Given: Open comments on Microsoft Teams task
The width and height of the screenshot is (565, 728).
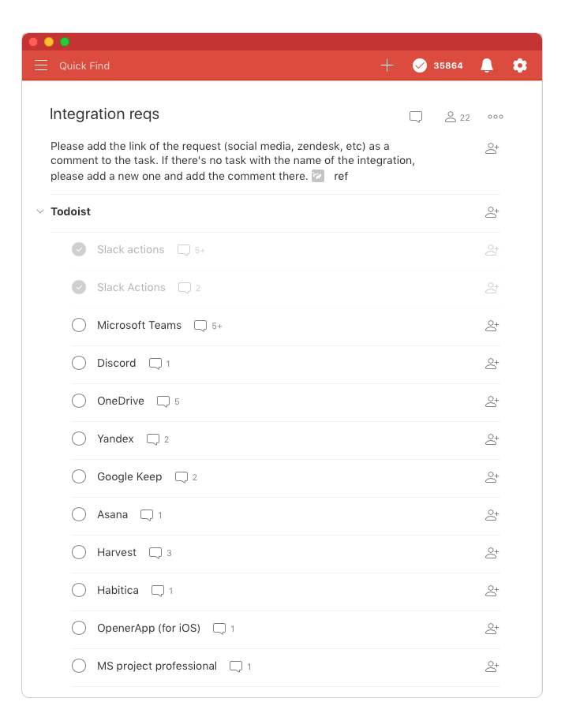Looking at the screenshot, I should point(201,326).
